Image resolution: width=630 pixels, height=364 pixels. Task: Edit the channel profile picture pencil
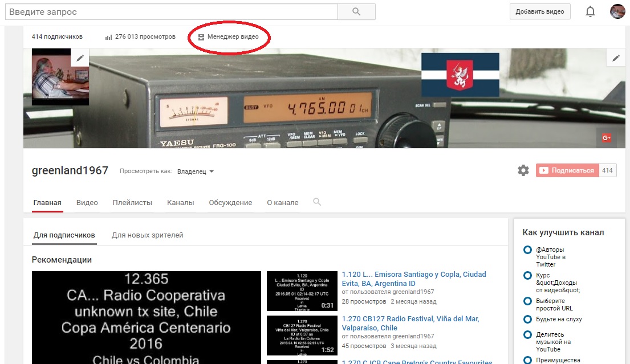[80, 58]
